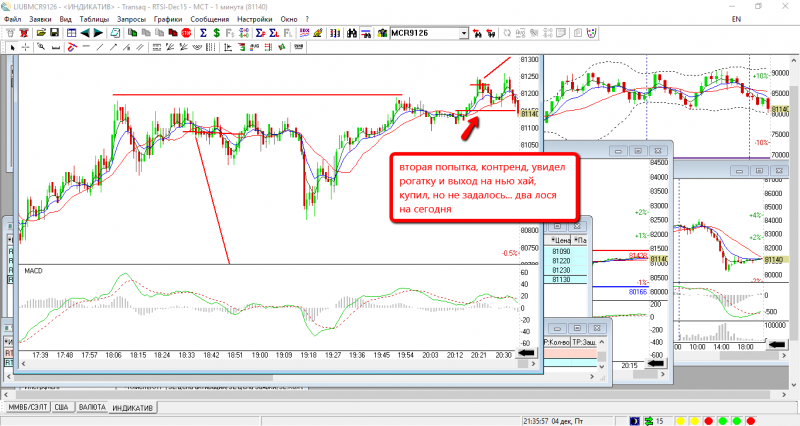800x426 pixels.
Task: Click the binoculars search icon
Action: click(x=352, y=33)
